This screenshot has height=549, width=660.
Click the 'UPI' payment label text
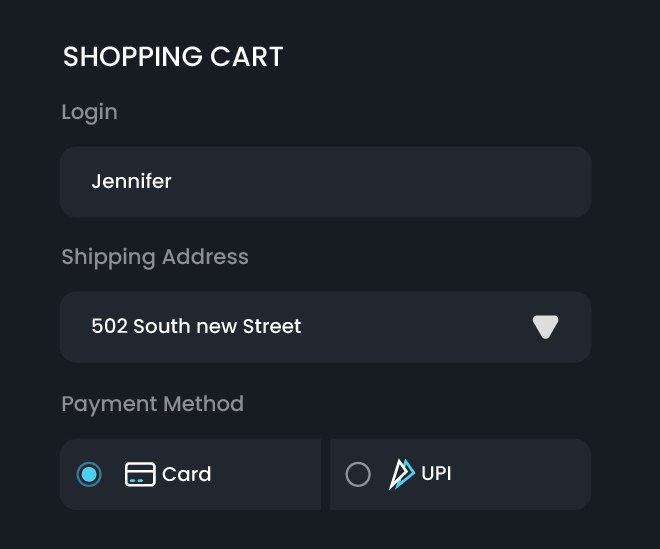click(436, 473)
